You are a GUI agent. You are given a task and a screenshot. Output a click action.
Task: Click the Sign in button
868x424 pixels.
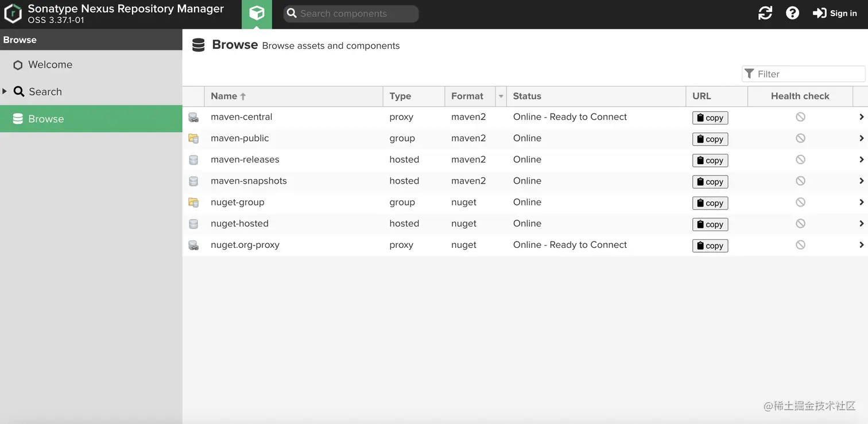835,13
